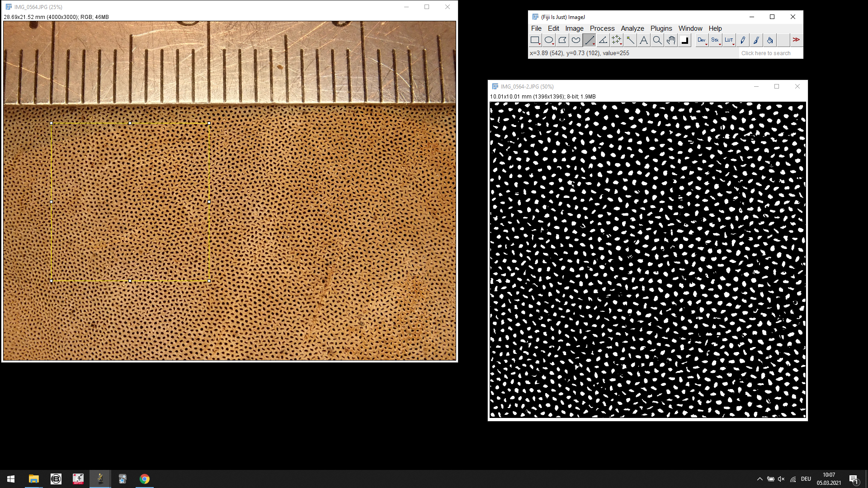This screenshot has width=868, height=488.
Task: Select the Hand scrolling tool
Action: pos(670,40)
